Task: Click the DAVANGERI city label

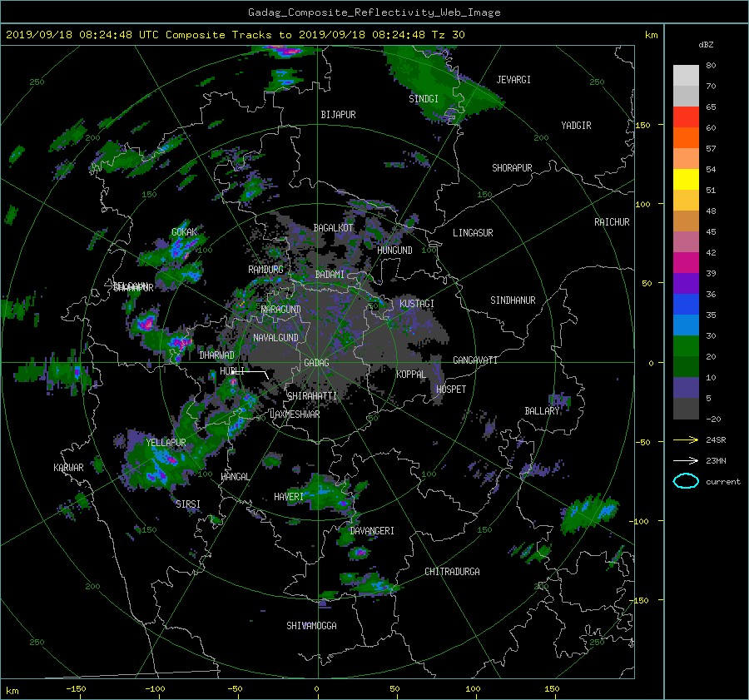Action: 372,531
